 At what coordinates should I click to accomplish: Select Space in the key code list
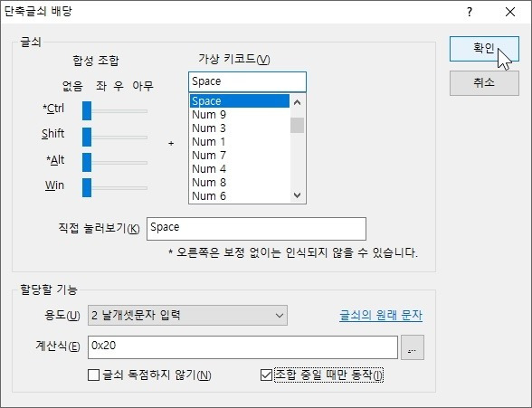[x=240, y=101]
